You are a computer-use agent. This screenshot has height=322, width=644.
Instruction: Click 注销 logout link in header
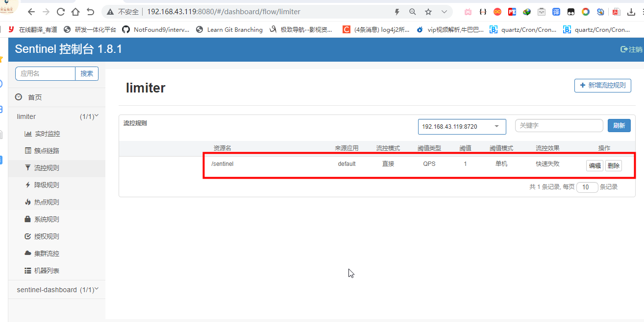pyautogui.click(x=632, y=49)
